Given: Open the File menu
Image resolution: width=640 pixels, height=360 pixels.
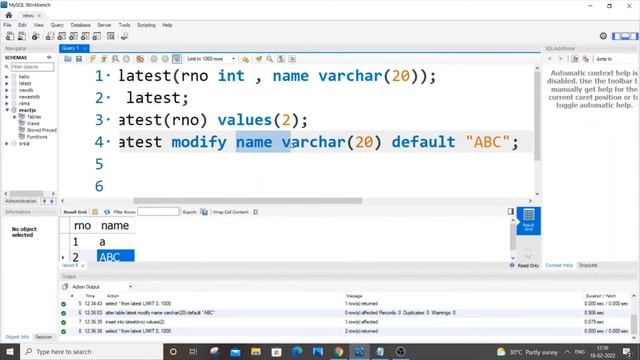Looking at the screenshot, I should tap(7, 25).
